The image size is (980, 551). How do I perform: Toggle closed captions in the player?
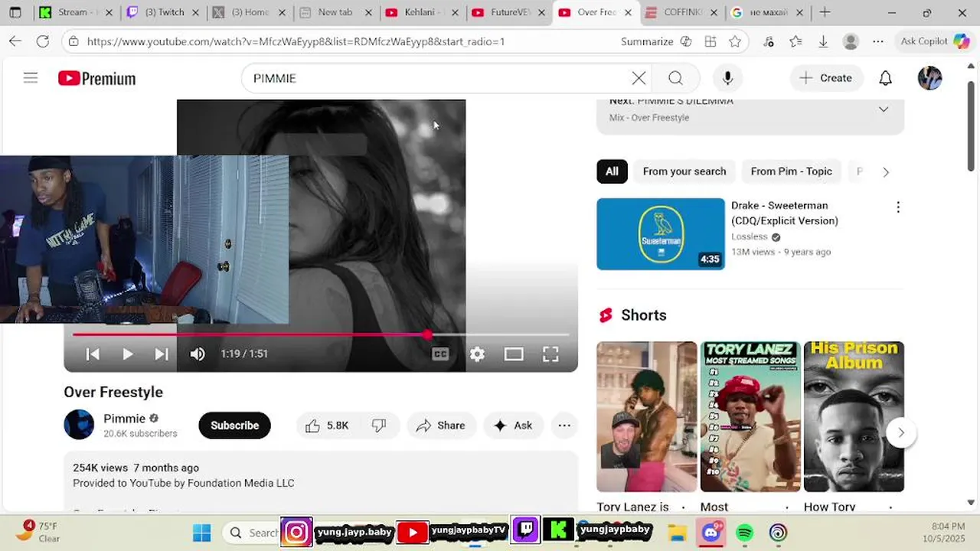pos(440,354)
